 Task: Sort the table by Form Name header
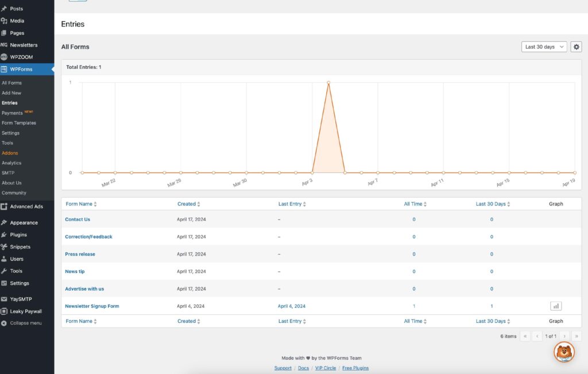point(81,204)
